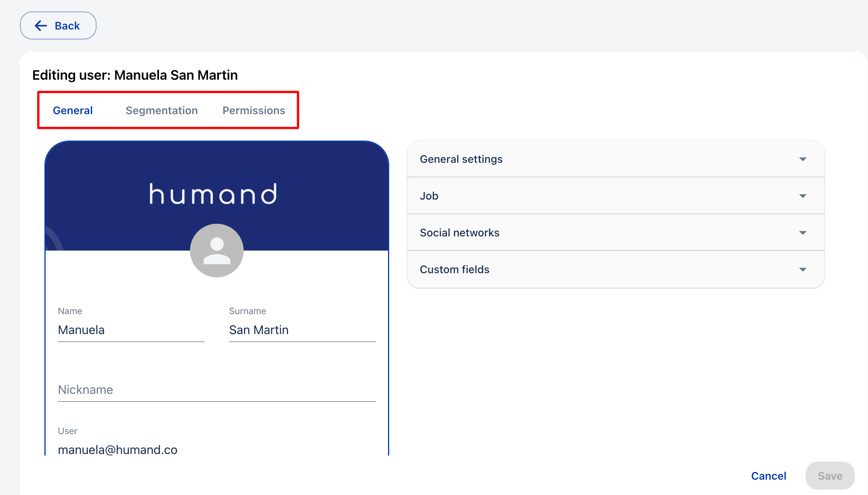Click the back arrow icon

pyautogui.click(x=41, y=26)
